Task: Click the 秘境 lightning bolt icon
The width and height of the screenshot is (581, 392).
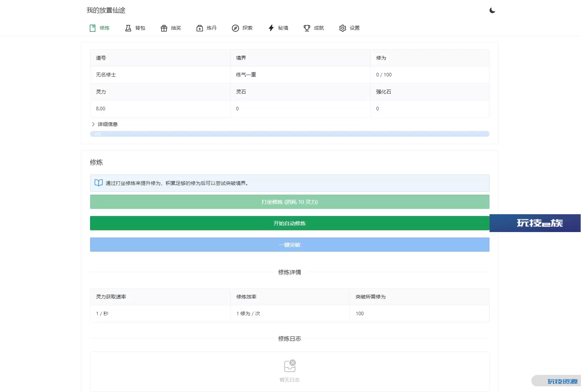Action: pos(271,28)
